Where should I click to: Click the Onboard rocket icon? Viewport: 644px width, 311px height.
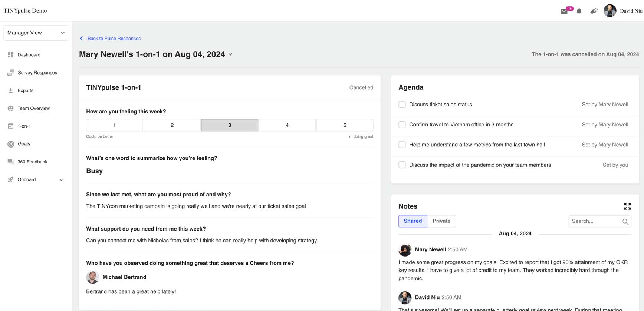pyautogui.click(x=10, y=179)
